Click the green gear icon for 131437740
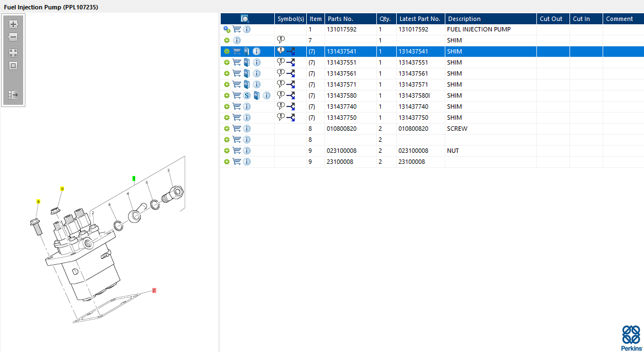 pyautogui.click(x=227, y=107)
